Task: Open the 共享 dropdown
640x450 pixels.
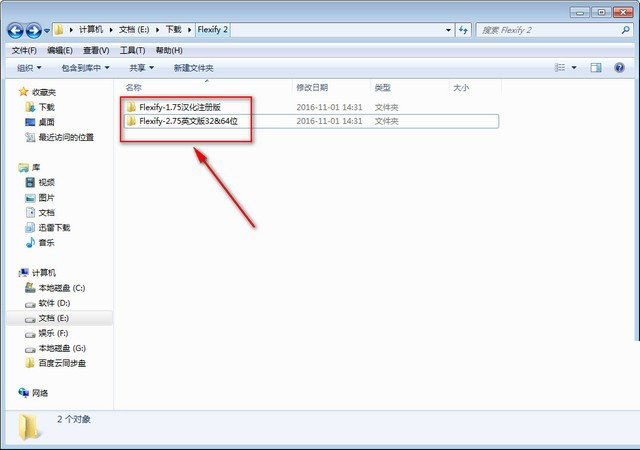Action: (141, 68)
